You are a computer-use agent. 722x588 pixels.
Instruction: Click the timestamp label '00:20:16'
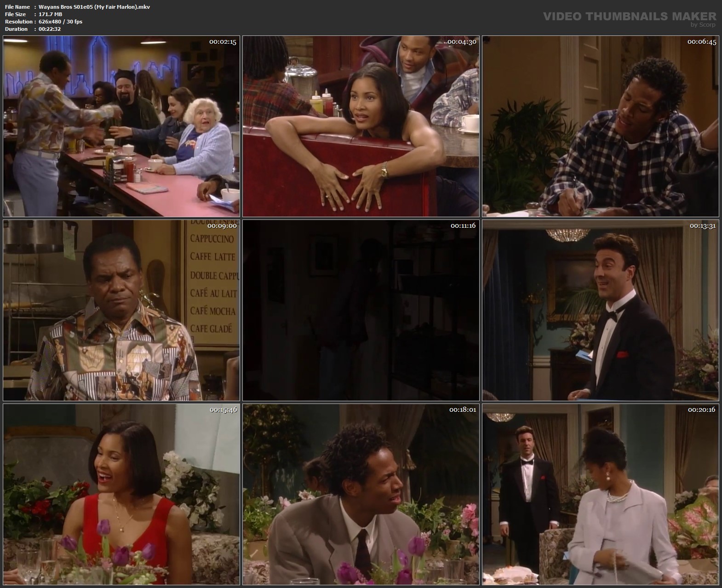point(702,409)
